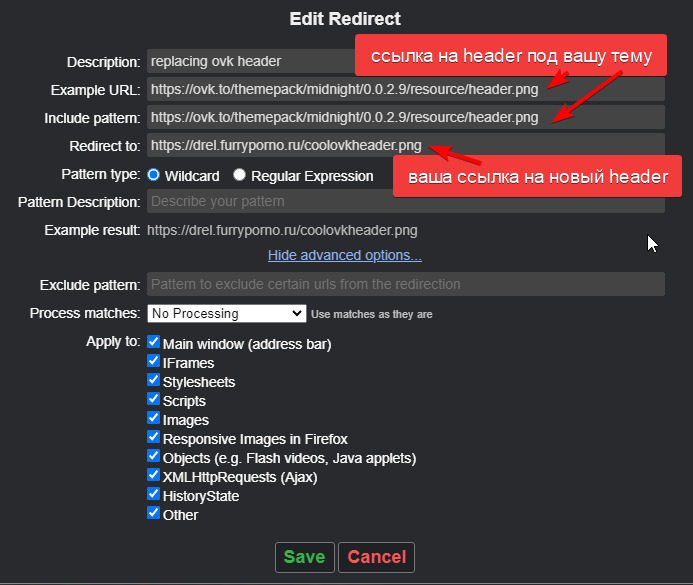This screenshot has width=693, height=585.
Task: Disable the Scripts checkbox
Action: [x=153, y=400]
